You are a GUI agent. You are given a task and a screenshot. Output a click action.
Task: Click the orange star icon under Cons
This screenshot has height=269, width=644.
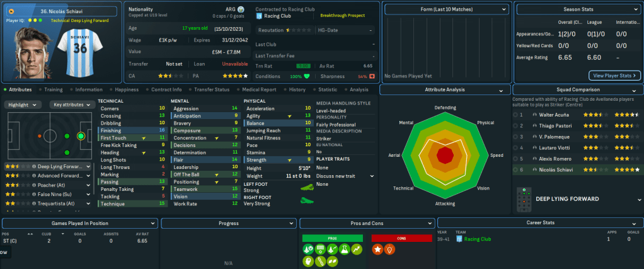(x=377, y=250)
